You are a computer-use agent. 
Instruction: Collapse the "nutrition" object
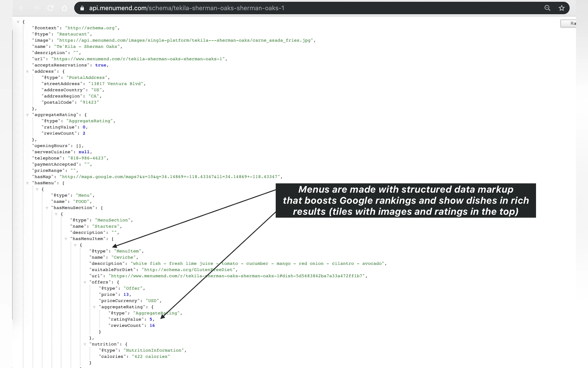[x=85, y=344]
